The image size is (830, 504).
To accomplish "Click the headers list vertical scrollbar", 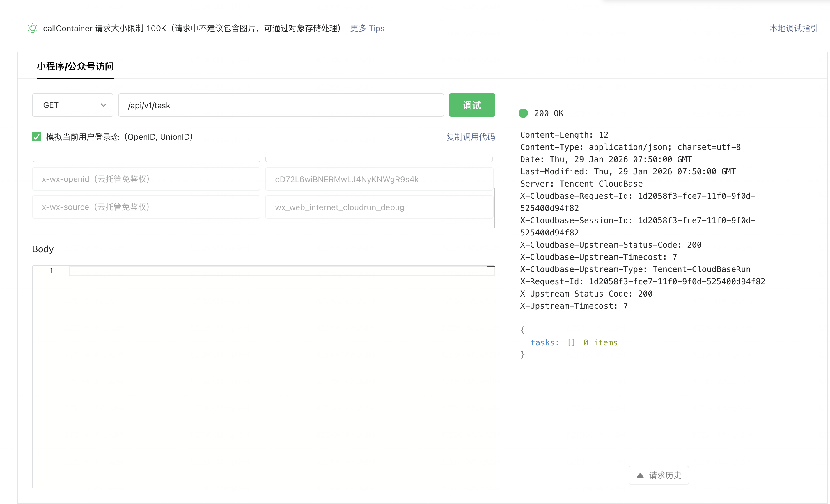I will [494, 207].
